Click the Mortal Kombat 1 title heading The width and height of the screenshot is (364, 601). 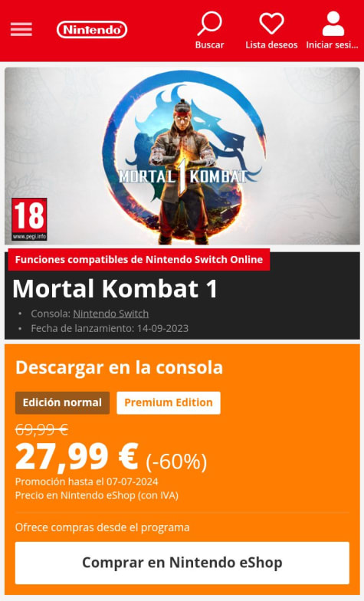pyautogui.click(x=115, y=288)
